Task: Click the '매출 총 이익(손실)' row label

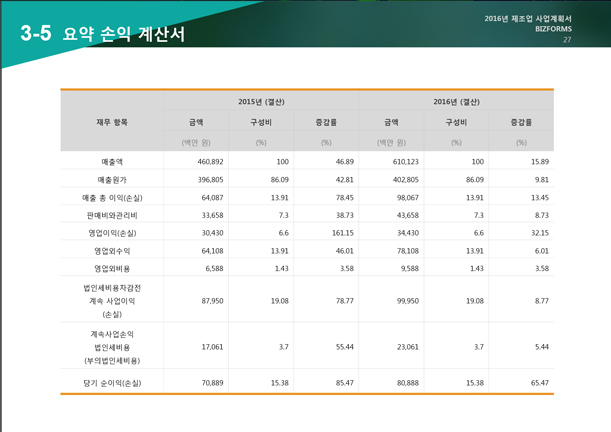Action: (112, 198)
